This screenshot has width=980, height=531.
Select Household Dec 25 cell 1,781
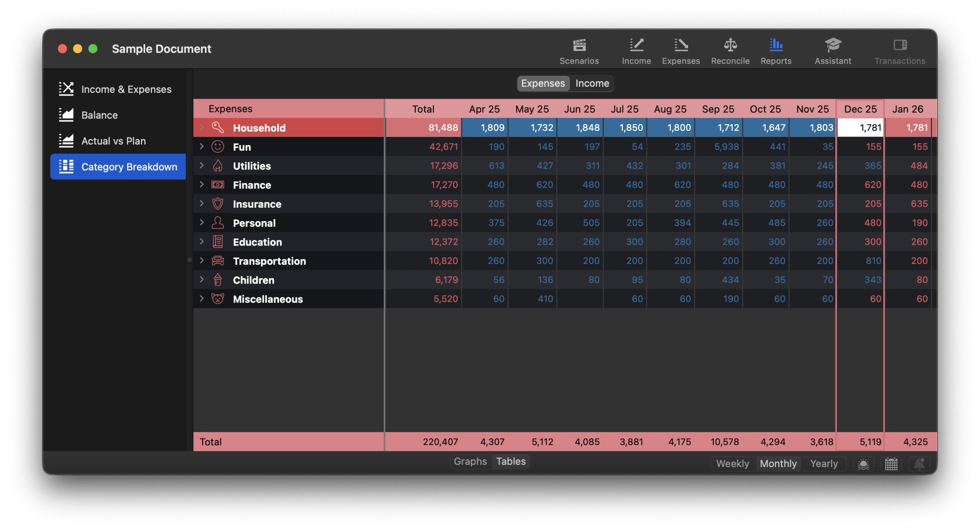click(x=860, y=127)
